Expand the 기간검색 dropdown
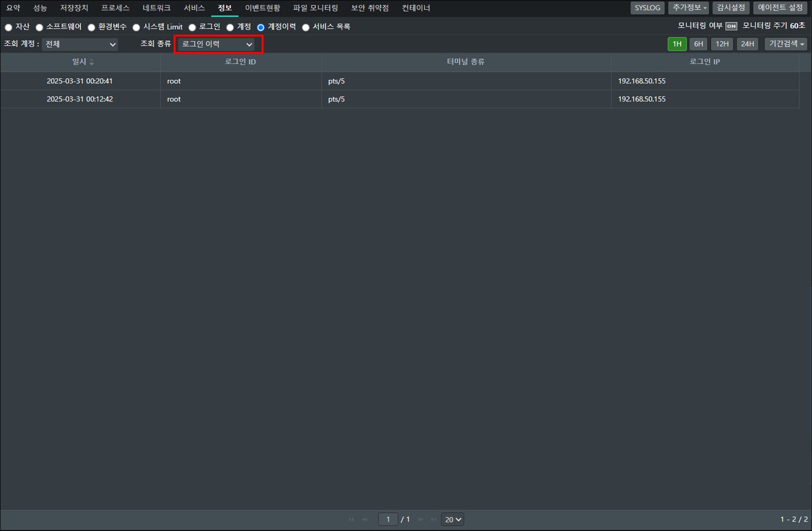 [785, 44]
